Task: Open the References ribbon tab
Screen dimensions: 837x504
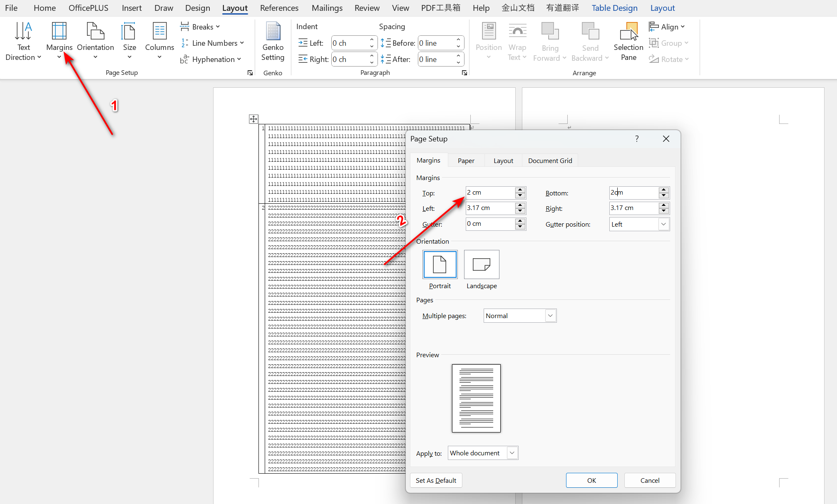Action: pyautogui.click(x=279, y=8)
